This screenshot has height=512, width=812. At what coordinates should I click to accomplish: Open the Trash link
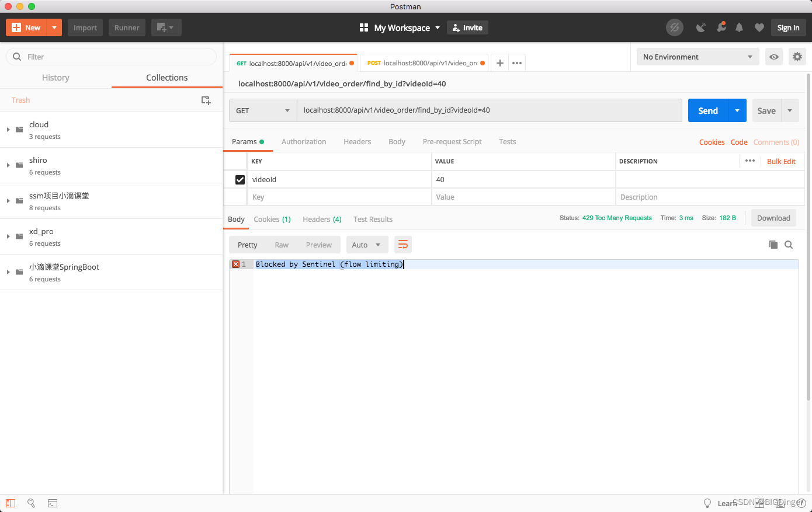(20, 100)
